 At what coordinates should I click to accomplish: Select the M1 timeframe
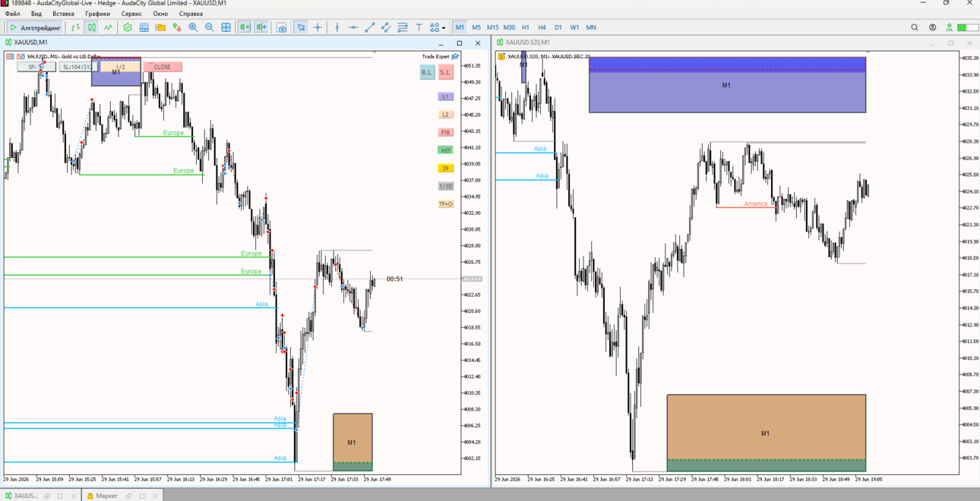[x=460, y=27]
